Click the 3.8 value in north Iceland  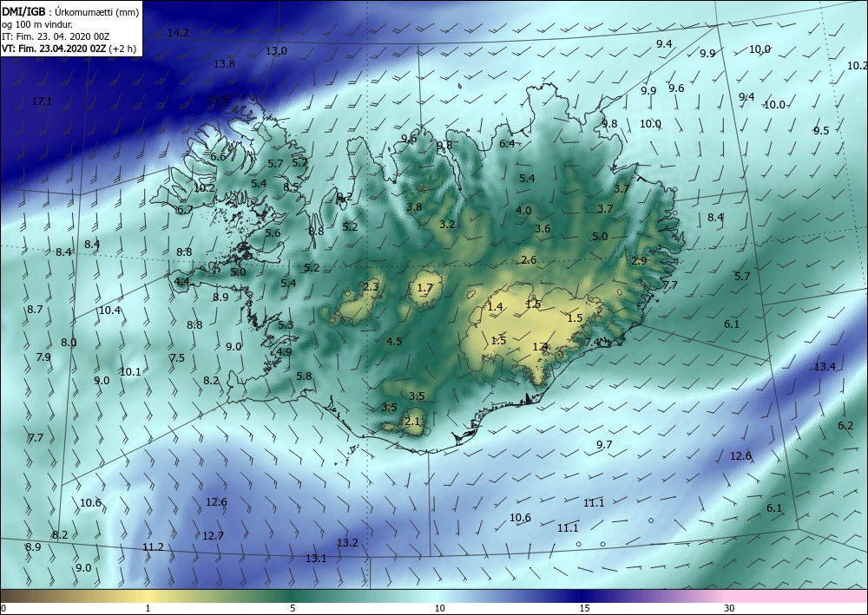point(414,206)
